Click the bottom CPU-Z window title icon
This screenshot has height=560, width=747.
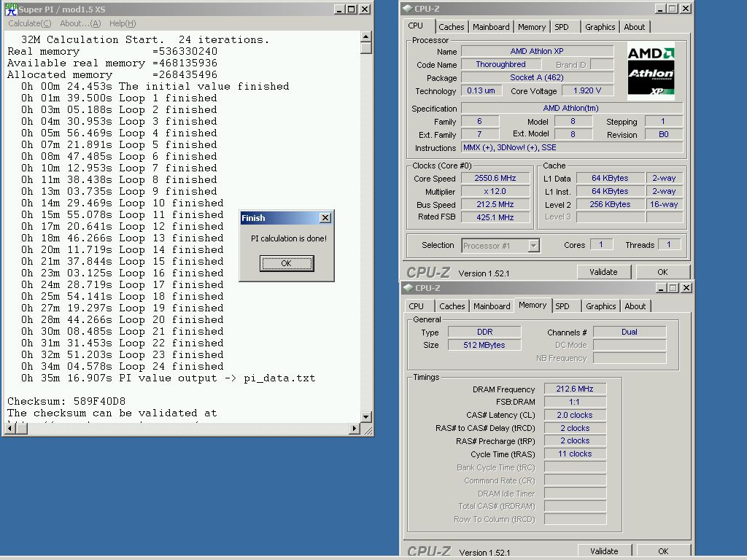click(408, 287)
